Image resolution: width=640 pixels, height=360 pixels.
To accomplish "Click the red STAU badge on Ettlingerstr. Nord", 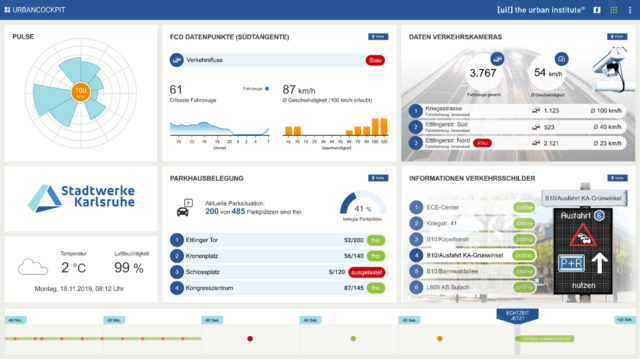I will pyautogui.click(x=482, y=143).
